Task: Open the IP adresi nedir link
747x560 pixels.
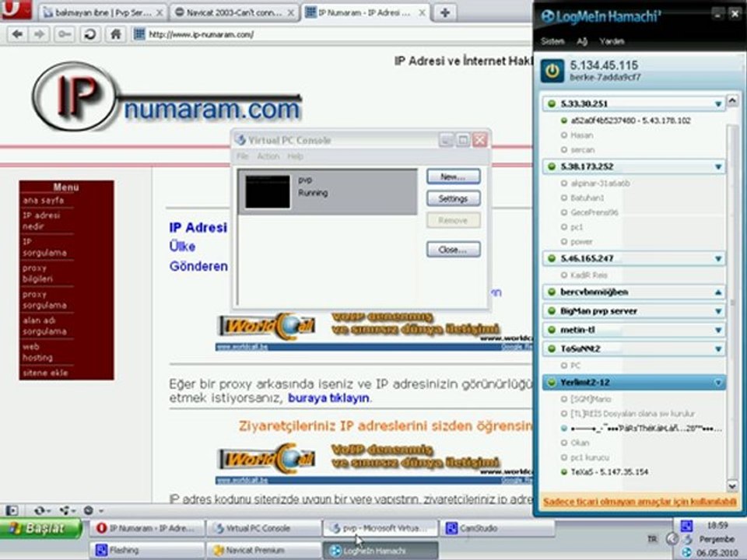Action: point(41,221)
